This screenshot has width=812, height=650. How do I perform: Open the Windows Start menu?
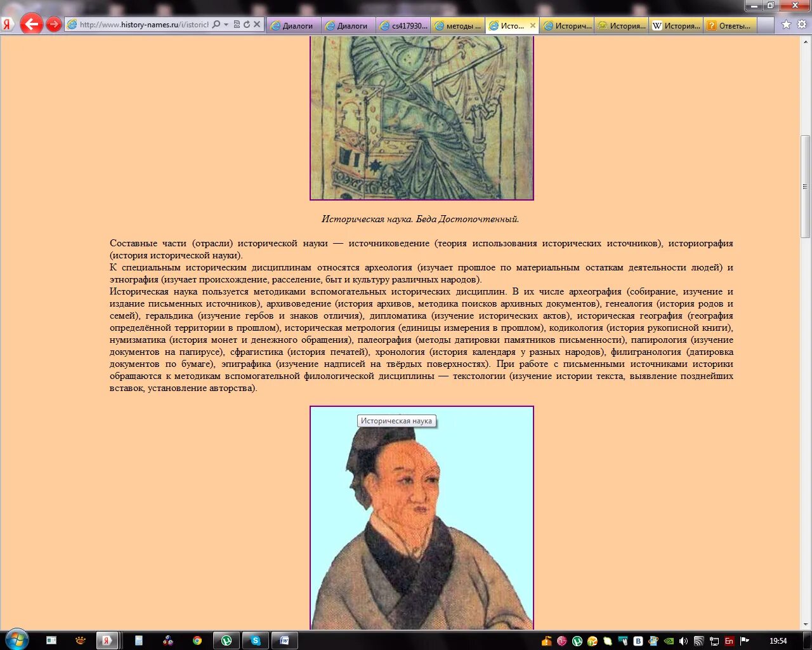tap(16, 640)
